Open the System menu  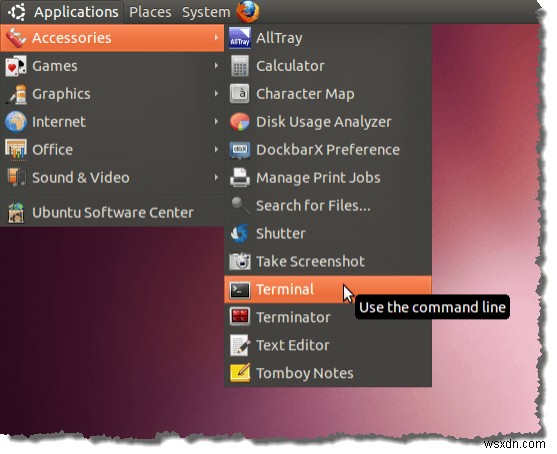coord(206,12)
